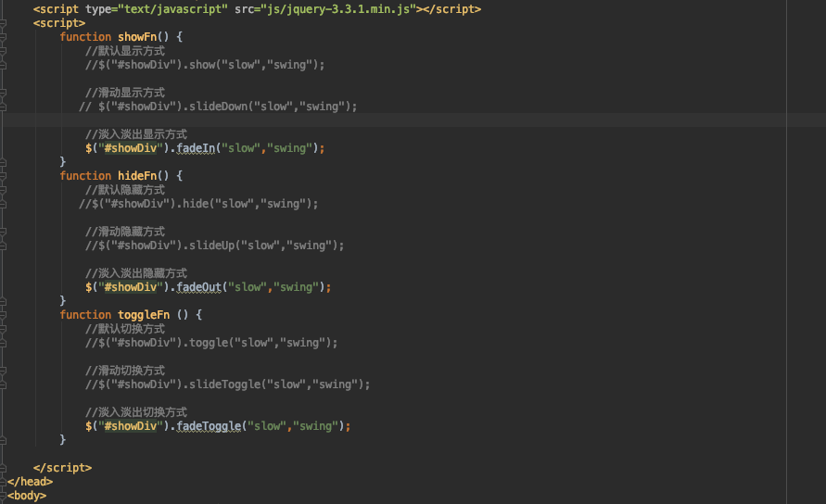
Task: Fold the opening script tag block
Action: click(3, 23)
